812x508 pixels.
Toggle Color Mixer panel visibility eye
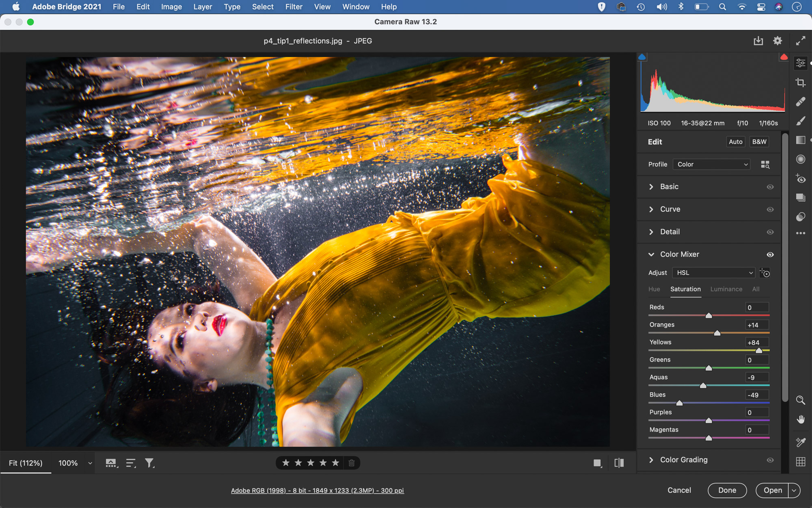(x=770, y=254)
